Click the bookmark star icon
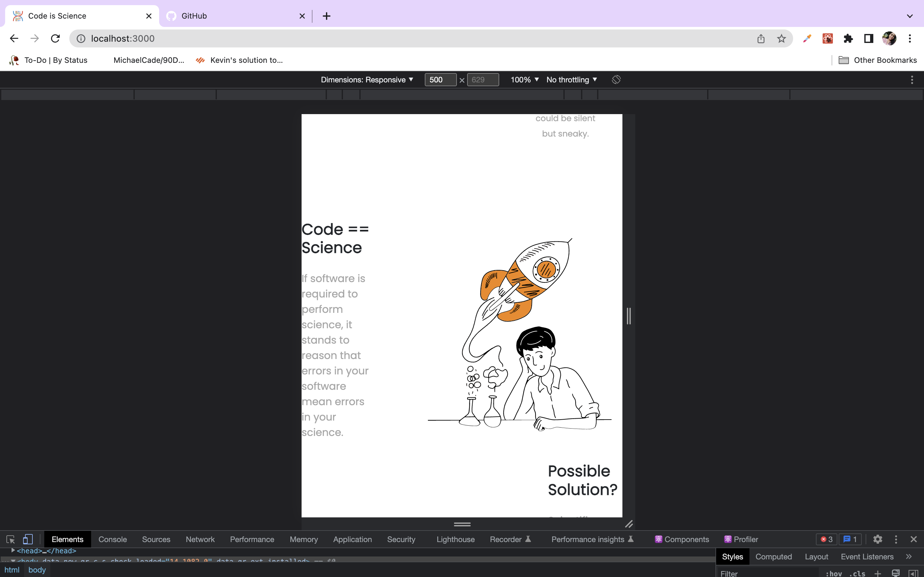Viewport: 924px width, 577px height. [x=781, y=38]
